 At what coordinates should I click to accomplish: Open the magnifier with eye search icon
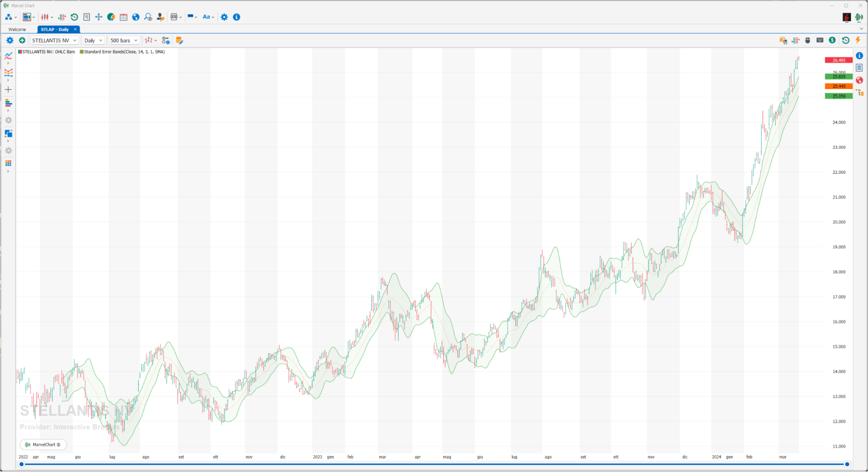[x=148, y=17]
